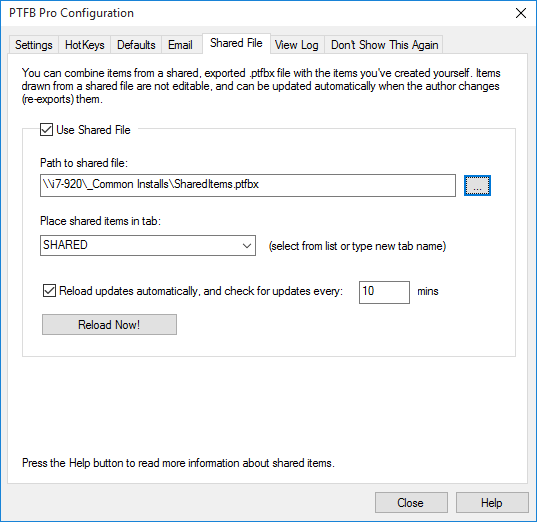Open Help for shared items
Screen dimensions: 537x522
click(492, 502)
